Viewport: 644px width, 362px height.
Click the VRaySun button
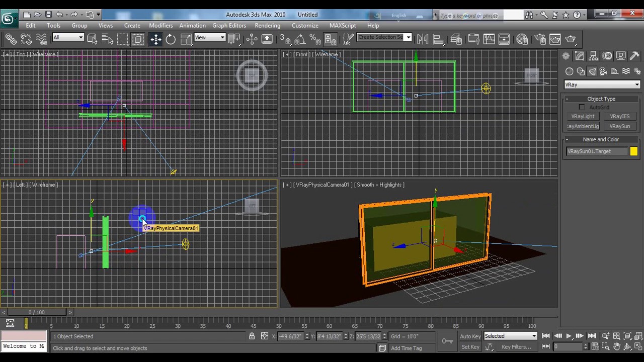click(620, 126)
